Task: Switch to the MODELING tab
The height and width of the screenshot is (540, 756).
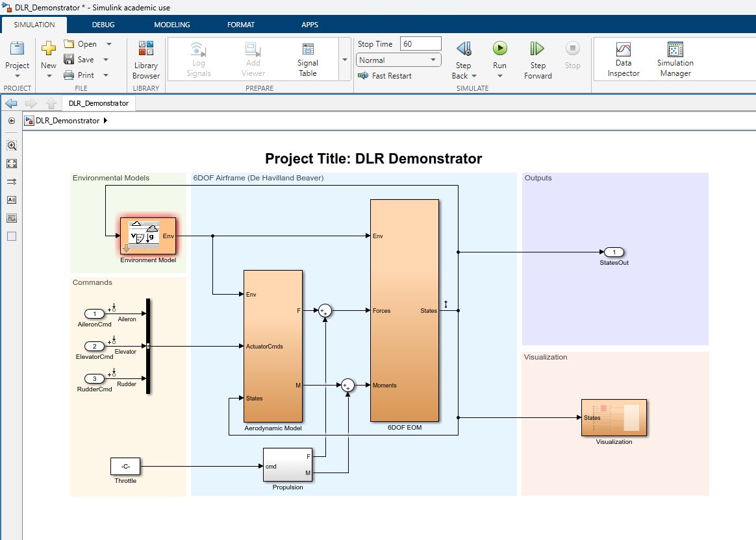Action: [x=171, y=25]
